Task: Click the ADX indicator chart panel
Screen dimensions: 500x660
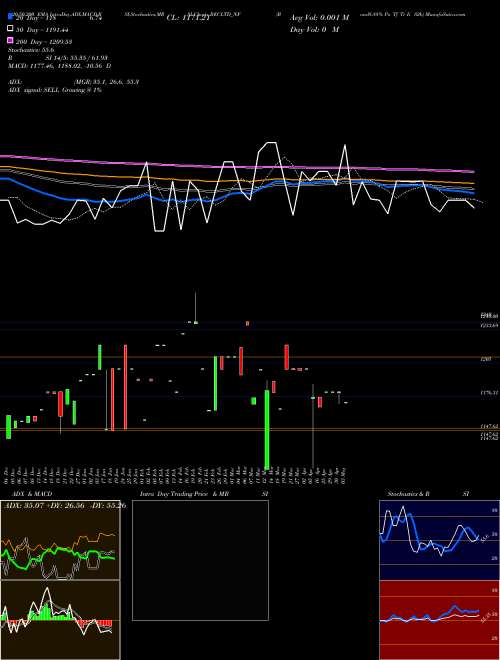Action: (x=60, y=540)
